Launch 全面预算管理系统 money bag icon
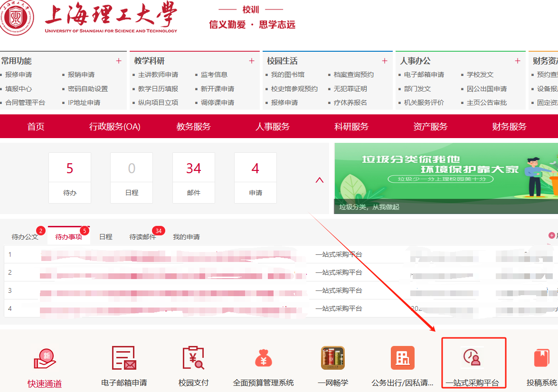Image resolution: width=558 pixels, height=392 pixels. (263, 358)
